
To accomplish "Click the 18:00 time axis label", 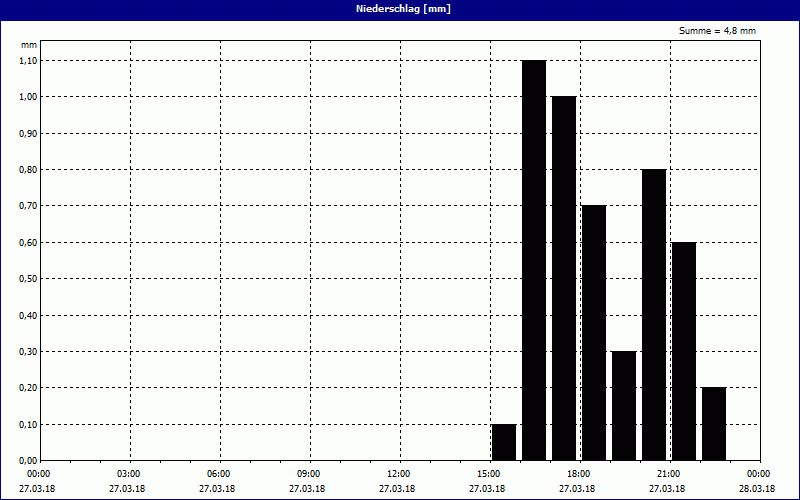I will tap(578, 473).
